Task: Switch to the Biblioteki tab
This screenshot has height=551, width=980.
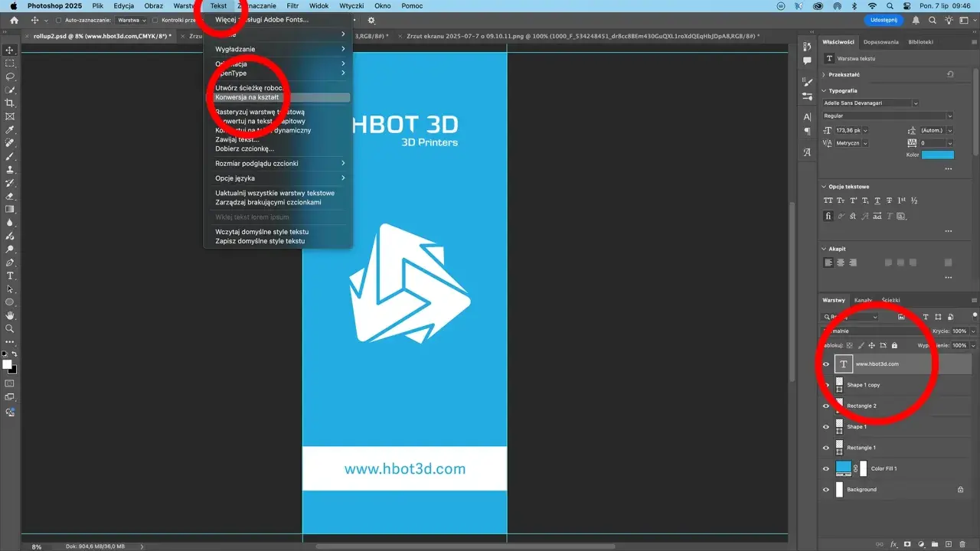Action: click(920, 42)
